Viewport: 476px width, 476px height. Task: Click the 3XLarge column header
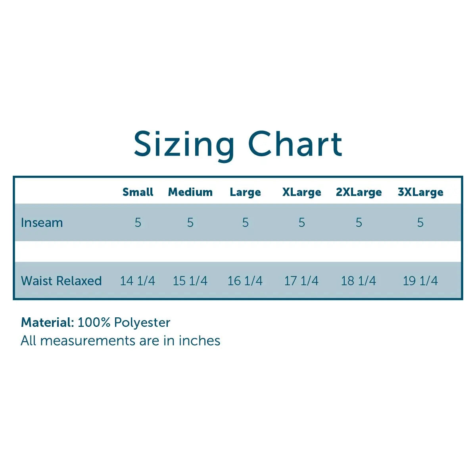420,192
